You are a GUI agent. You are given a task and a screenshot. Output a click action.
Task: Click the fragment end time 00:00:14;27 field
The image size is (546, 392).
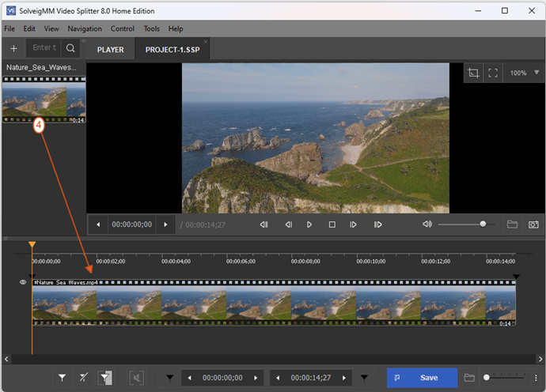coord(311,378)
